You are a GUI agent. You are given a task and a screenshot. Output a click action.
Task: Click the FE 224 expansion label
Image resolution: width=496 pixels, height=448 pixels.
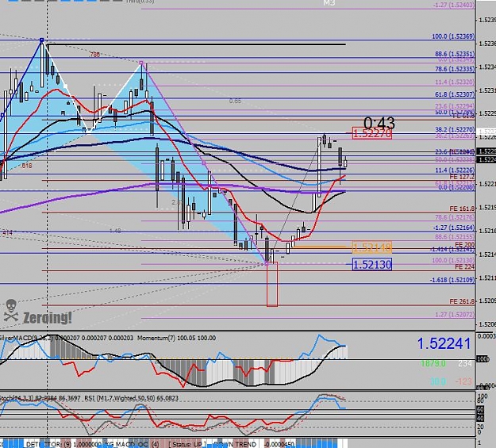(465, 267)
